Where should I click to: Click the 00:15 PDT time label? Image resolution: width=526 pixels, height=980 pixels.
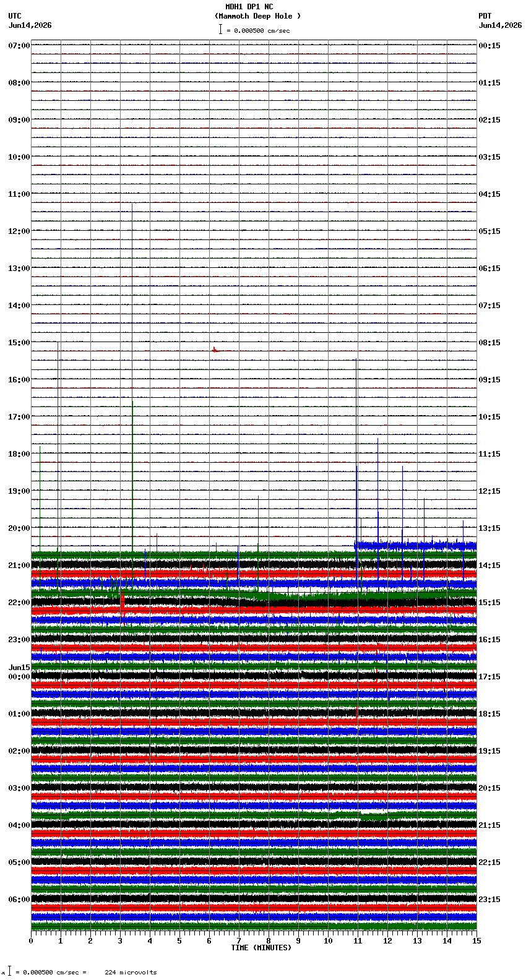489,46
